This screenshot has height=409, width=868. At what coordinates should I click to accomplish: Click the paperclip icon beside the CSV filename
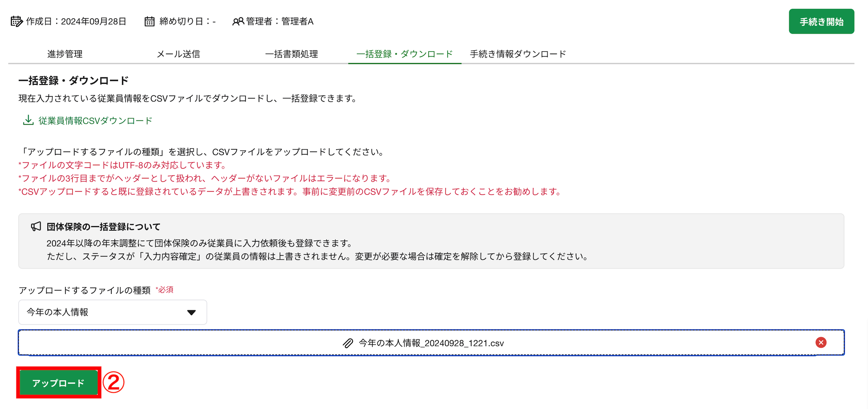point(348,343)
